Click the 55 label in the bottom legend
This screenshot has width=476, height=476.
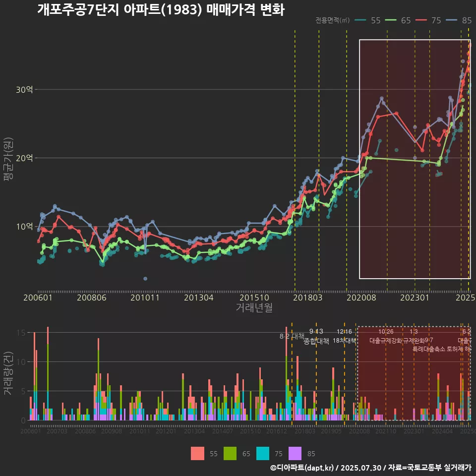[213, 454]
